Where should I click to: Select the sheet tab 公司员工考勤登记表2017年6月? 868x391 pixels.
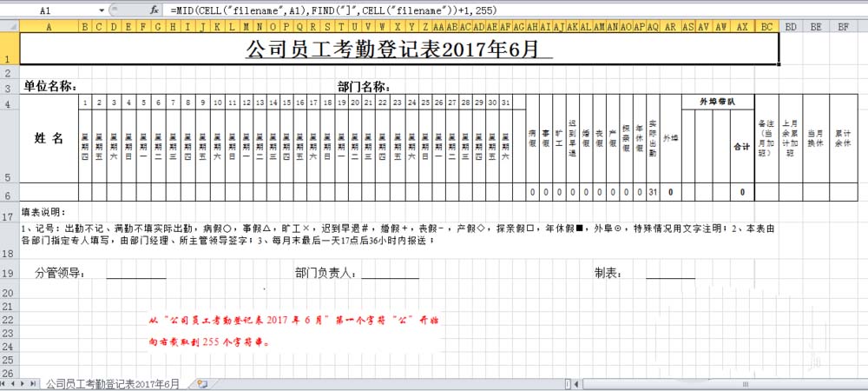point(113,384)
